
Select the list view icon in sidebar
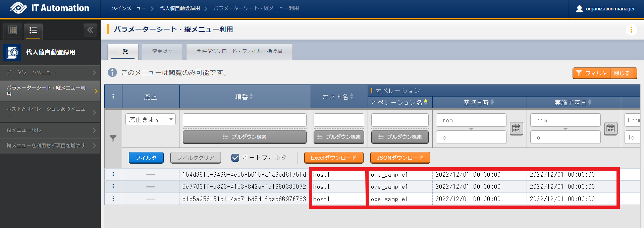pyautogui.click(x=33, y=31)
